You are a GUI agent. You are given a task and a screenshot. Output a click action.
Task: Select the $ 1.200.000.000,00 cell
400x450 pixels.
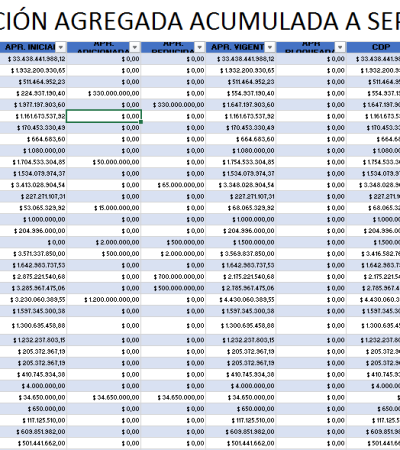104,300
